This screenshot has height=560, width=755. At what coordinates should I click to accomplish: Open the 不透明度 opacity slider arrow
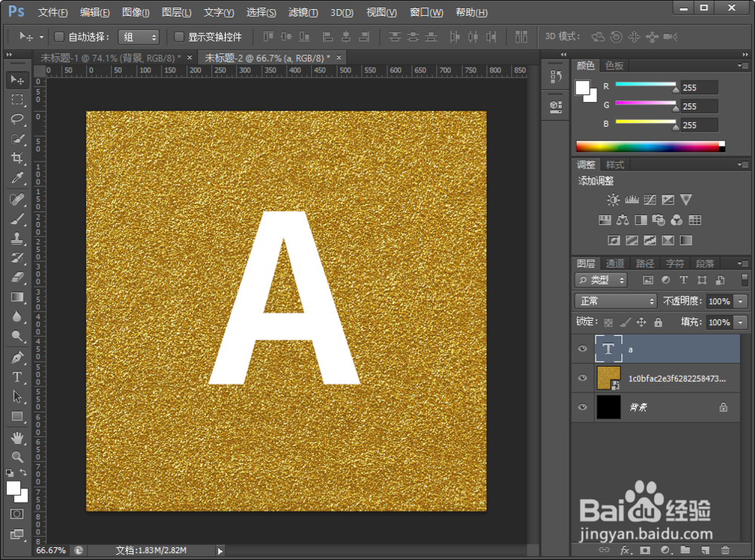(x=741, y=301)
